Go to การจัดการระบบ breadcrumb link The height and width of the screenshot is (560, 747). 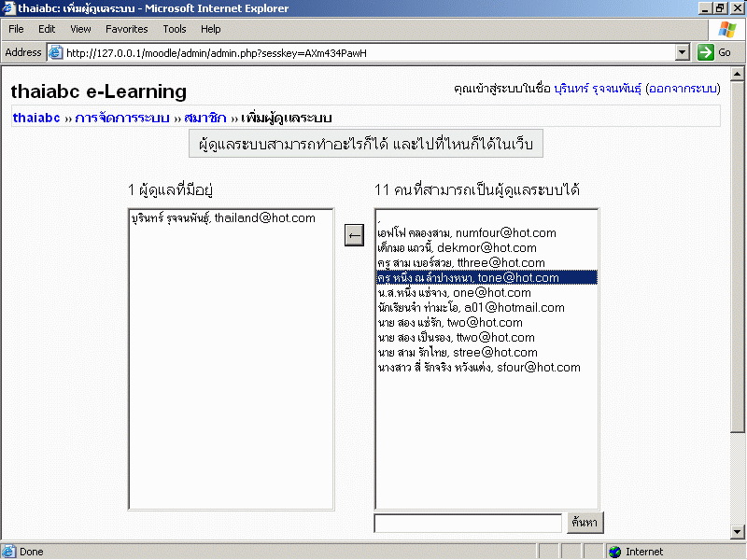click(122, 118)
